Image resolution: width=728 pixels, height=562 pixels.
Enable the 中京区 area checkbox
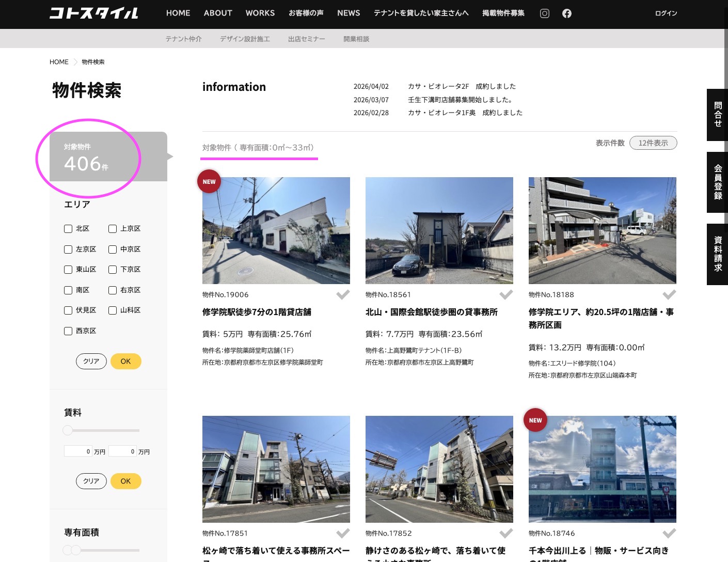click(x=113, y=249)
